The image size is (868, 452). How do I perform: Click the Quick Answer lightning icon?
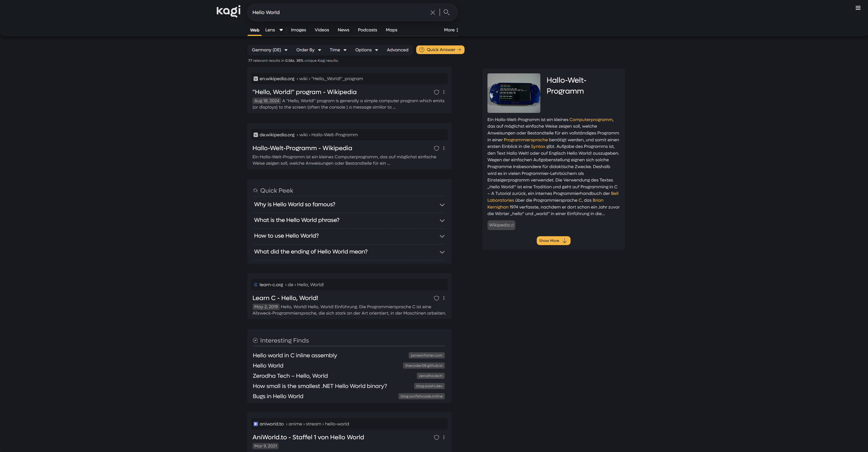pos(421,49)
